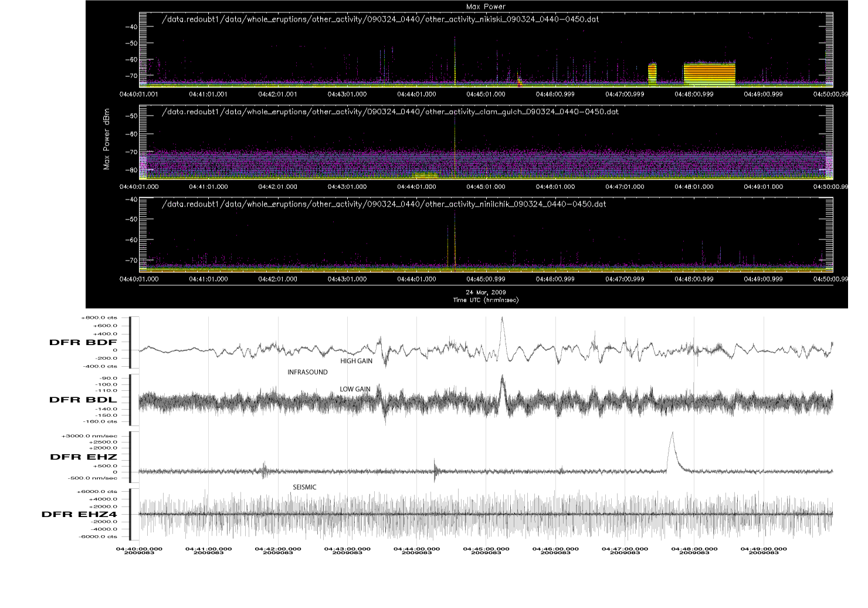The height and width of the screenshot is (608, 868).
Task: Click the "04:44:00.000" seismic time tick label
Action: point(417,549)
